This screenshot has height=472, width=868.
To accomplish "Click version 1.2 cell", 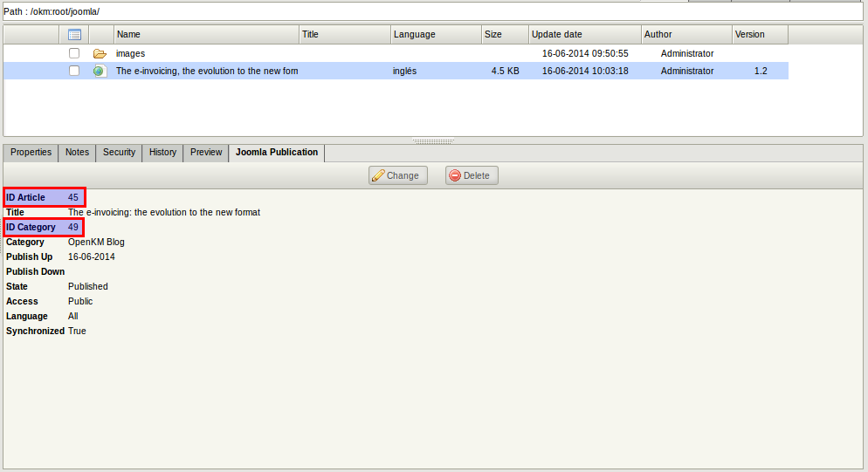I will (x=761, y=71).
